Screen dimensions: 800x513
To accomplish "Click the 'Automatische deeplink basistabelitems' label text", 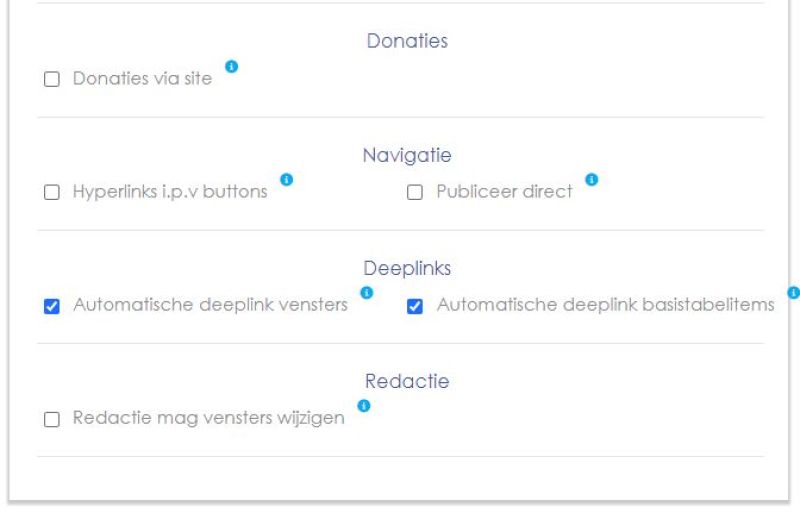I will coord(606,305).
